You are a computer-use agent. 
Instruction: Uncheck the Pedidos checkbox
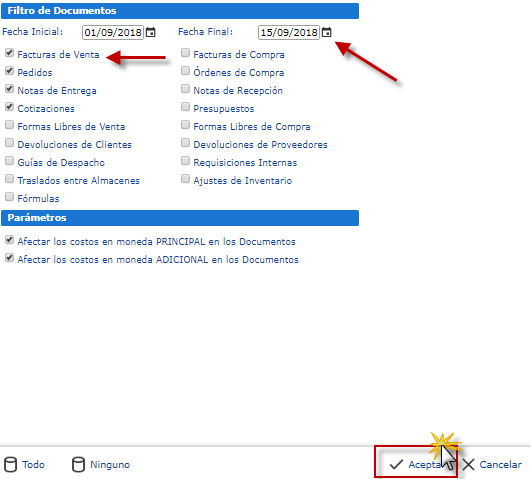pyautogui.click(x=9, y=71)
